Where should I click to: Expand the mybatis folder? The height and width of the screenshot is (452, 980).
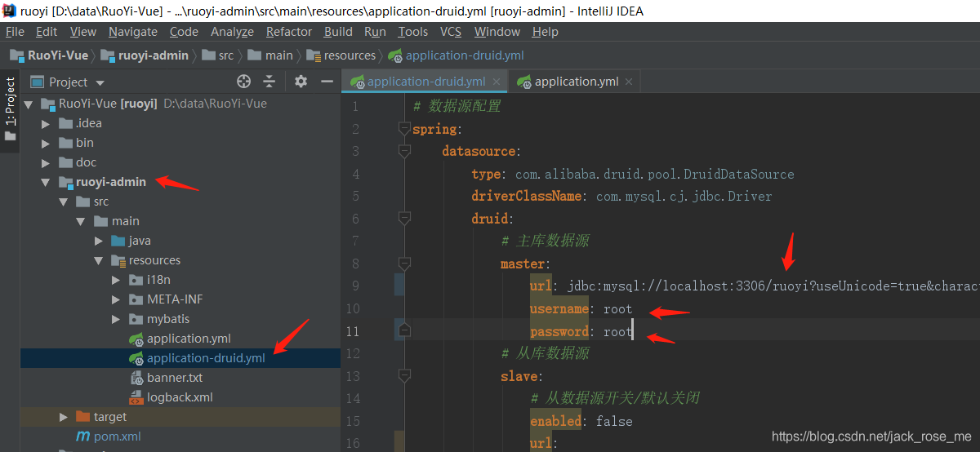tap(117, 319)
